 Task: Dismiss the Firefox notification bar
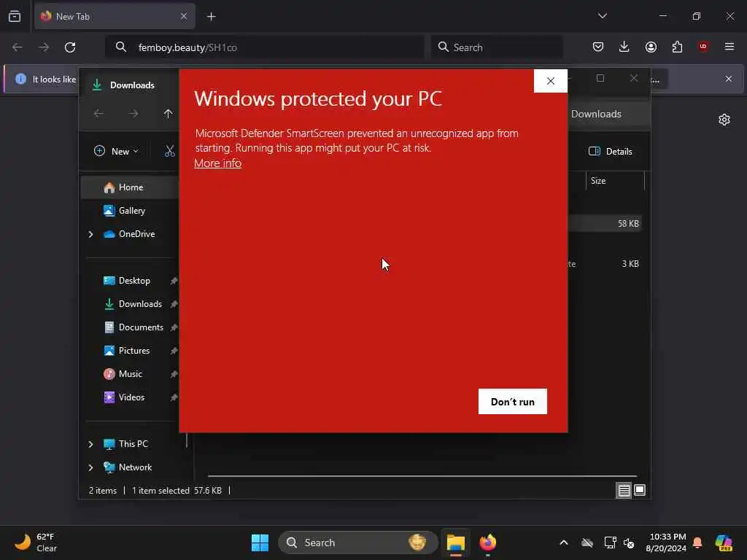pyautogui.click(x=729, y=79)
